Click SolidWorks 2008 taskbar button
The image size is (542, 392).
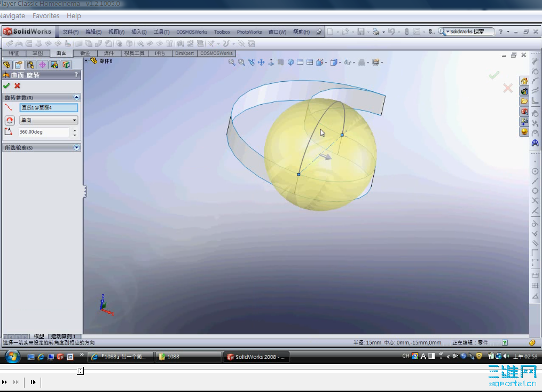pos(256,357)
